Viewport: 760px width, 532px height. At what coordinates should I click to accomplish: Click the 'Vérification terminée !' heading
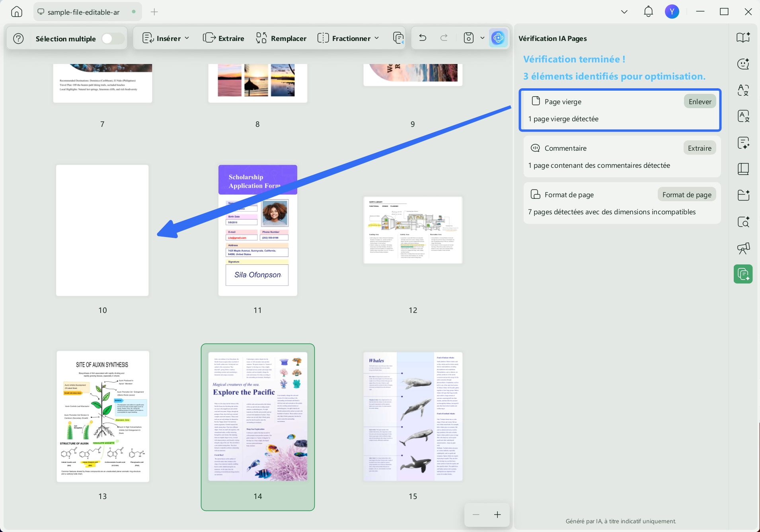coord(574,59)
